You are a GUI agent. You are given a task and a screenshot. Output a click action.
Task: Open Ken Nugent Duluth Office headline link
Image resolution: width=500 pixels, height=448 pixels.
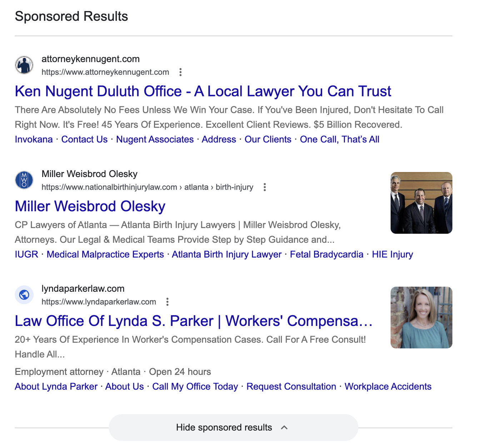pyautogui.click(x=203, y=91)
